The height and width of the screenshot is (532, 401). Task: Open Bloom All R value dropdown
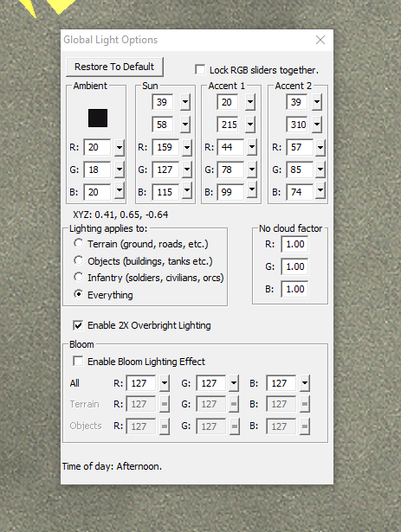click(165, 383)
